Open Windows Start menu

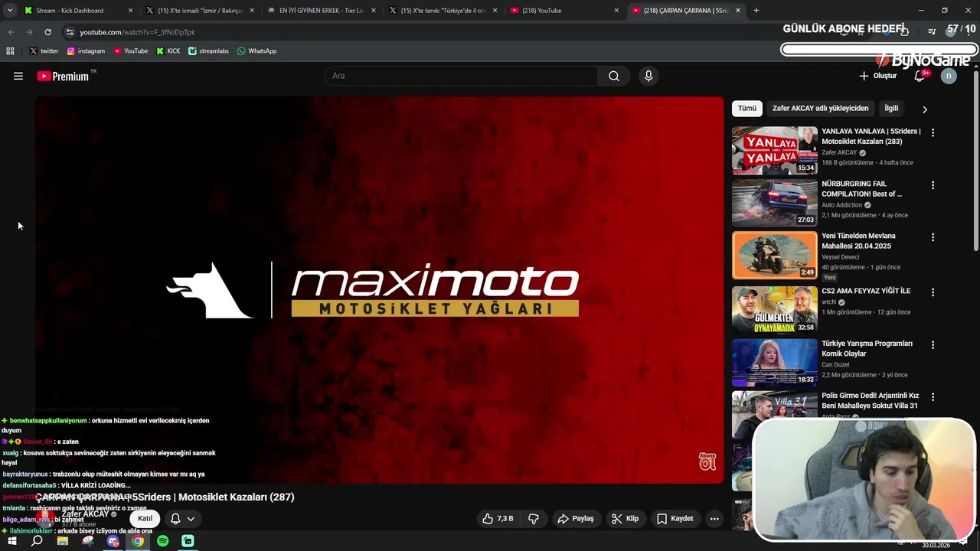tap(12, 541)
